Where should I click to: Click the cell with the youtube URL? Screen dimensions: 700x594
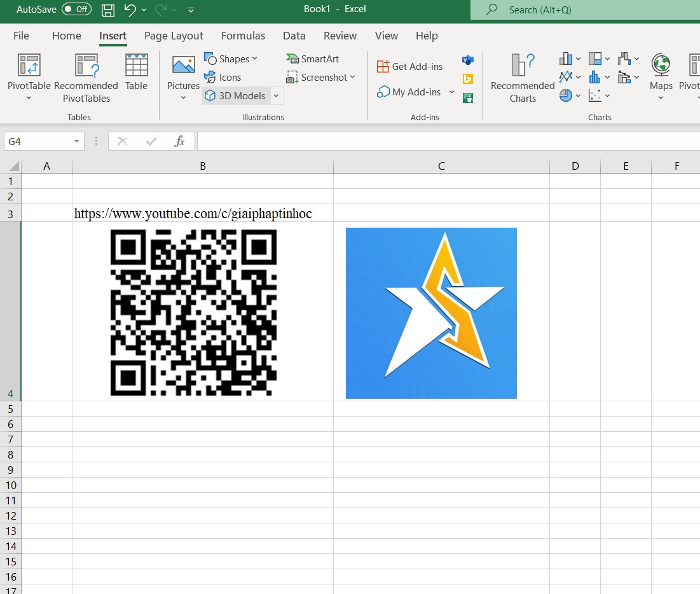[x=202, y=214]
